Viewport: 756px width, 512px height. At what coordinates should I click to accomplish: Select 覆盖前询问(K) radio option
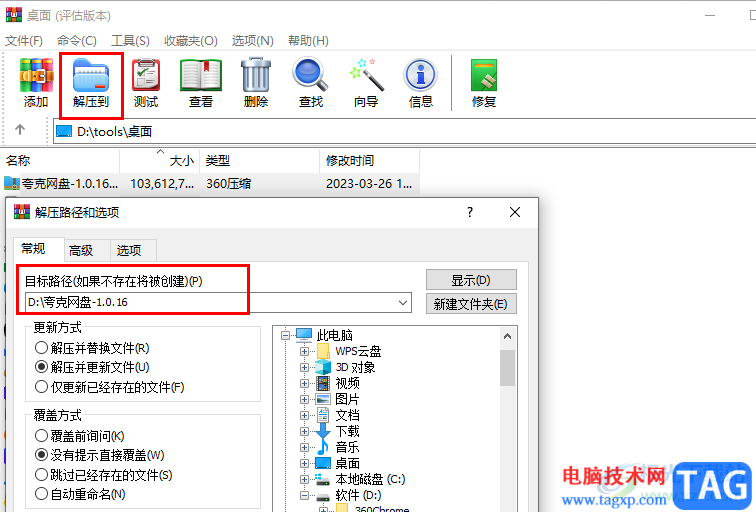80,436
